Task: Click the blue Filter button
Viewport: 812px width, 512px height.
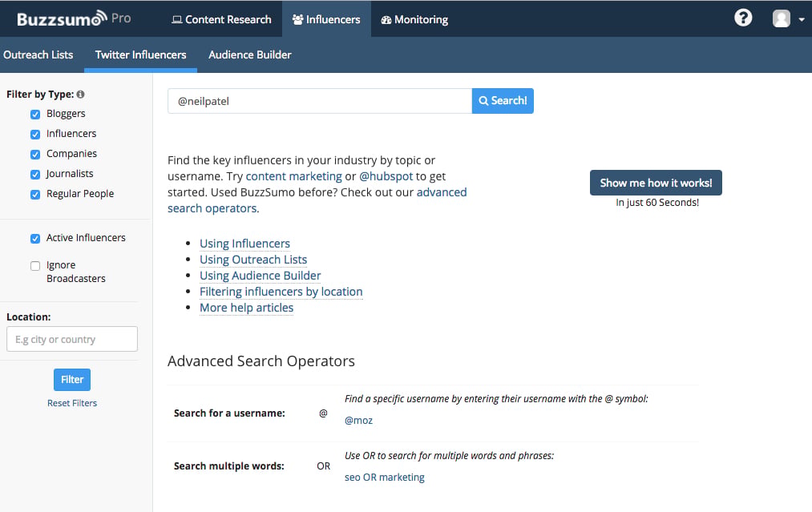Action: pos(72,380)
